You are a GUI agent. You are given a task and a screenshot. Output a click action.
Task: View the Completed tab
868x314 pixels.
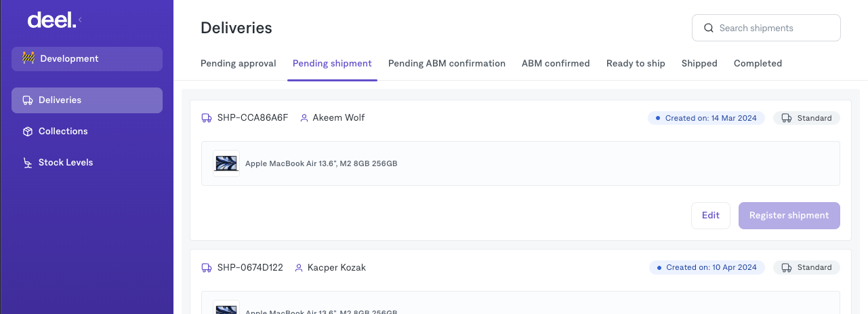pyautogui.click(x=758, y=64)
